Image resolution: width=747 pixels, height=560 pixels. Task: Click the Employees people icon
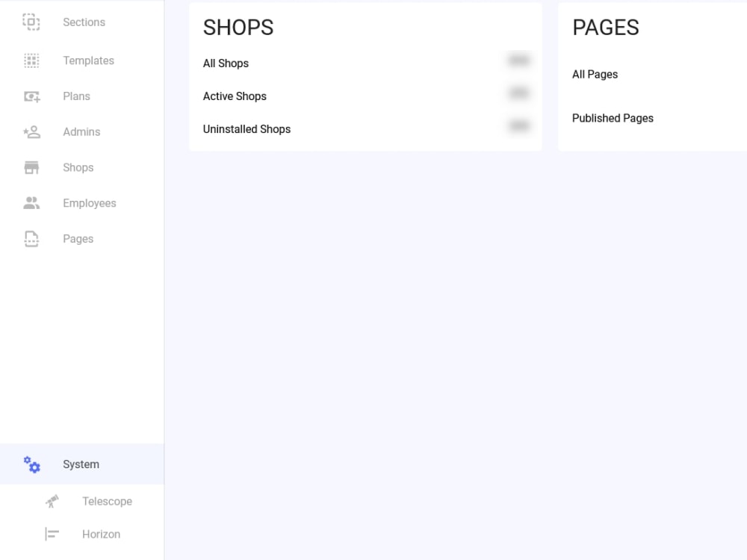tap(31, 202)
